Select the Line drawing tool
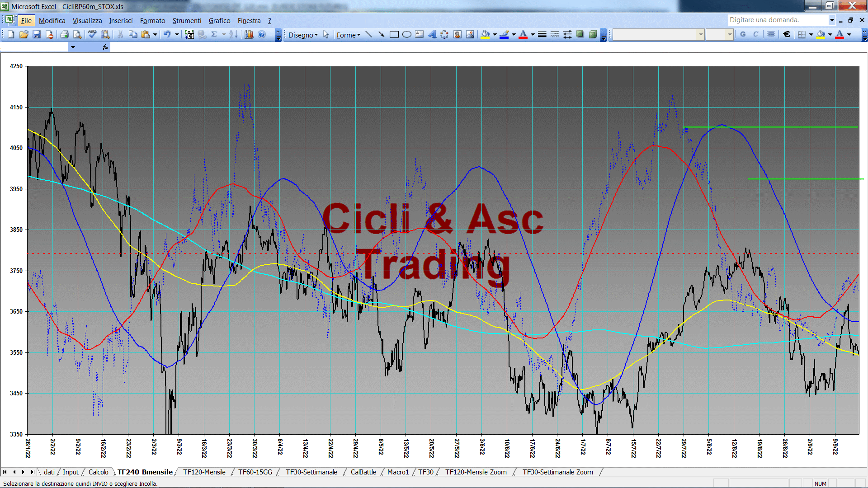The image size is (868, 488). coord(369,34)
